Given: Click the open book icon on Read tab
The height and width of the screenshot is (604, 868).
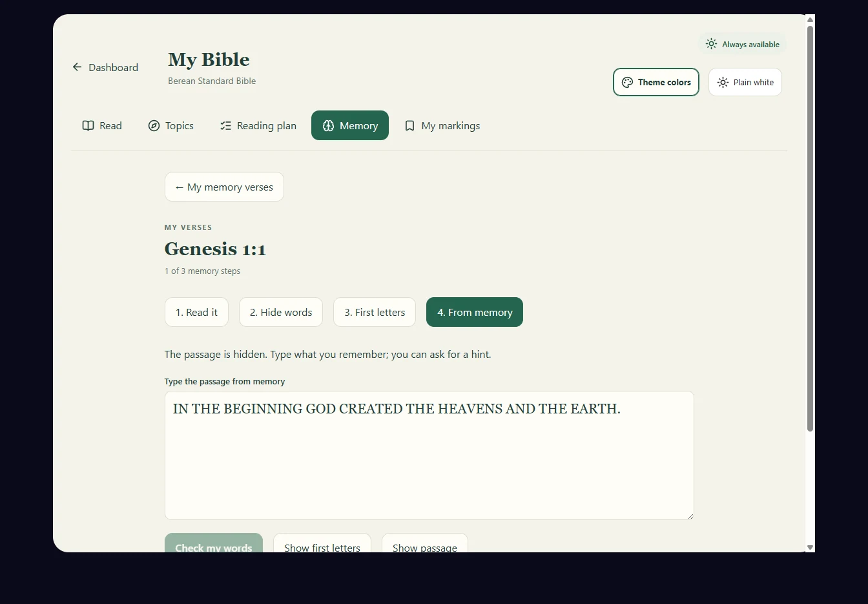Looking at the screenshot, I should click(x=88, y=125).
